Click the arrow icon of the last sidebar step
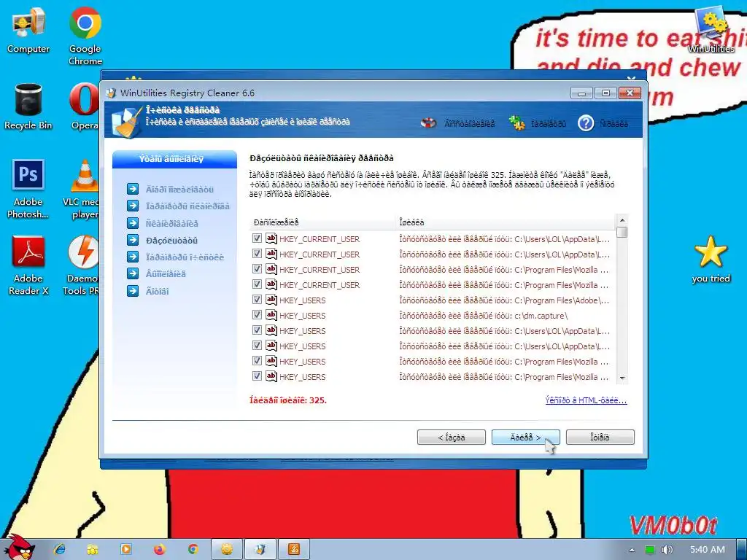This screenshot has height=560, width=747. 133,291
